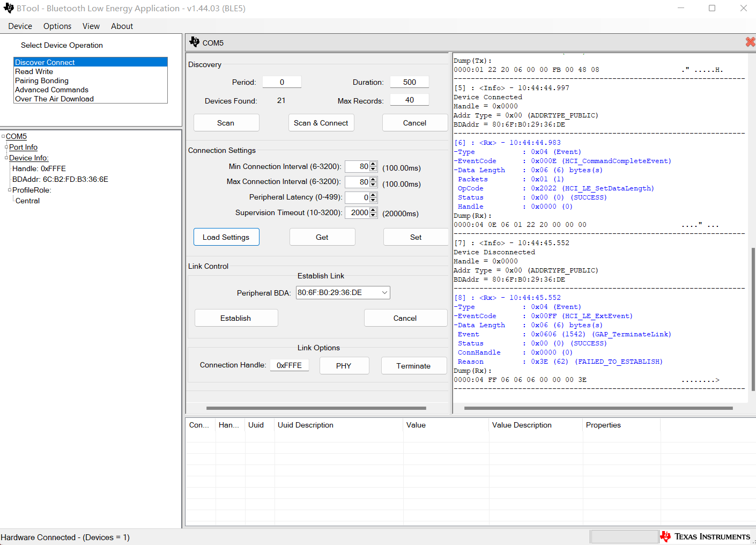
Task: Click the Scan button
Action: (226, 123)
